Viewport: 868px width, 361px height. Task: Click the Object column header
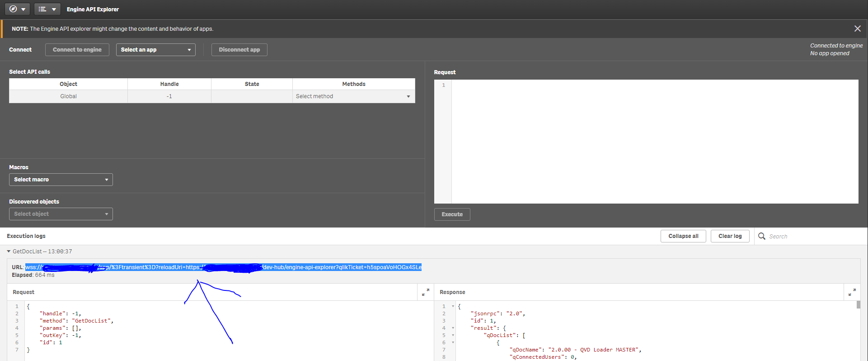tap(68, 84)
